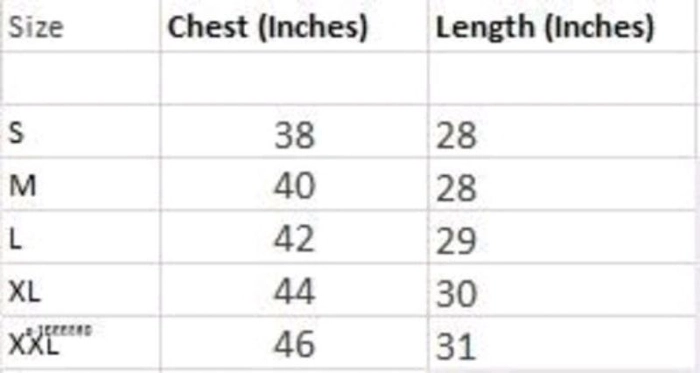Click the Size header cell

tap(80, 26)
